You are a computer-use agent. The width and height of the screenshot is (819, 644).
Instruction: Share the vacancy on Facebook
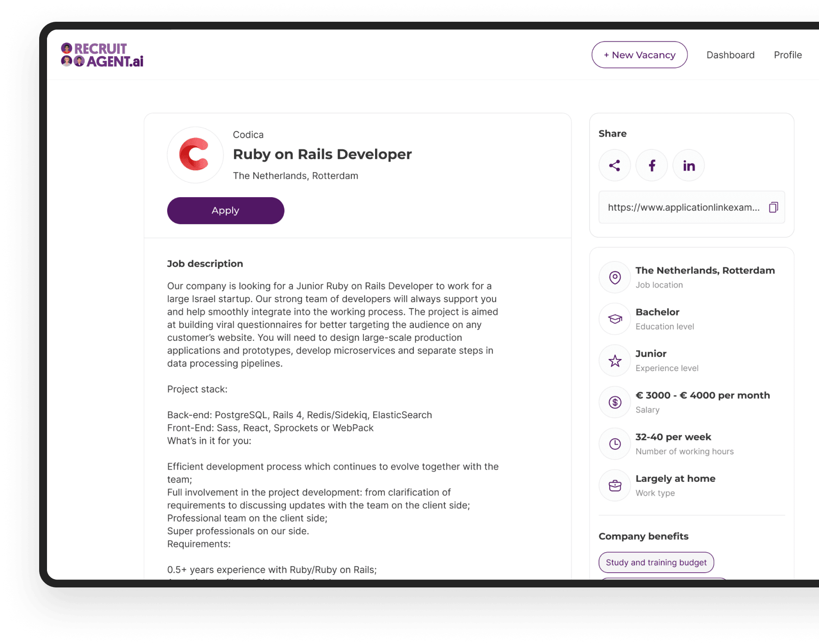tap(651, 165)
